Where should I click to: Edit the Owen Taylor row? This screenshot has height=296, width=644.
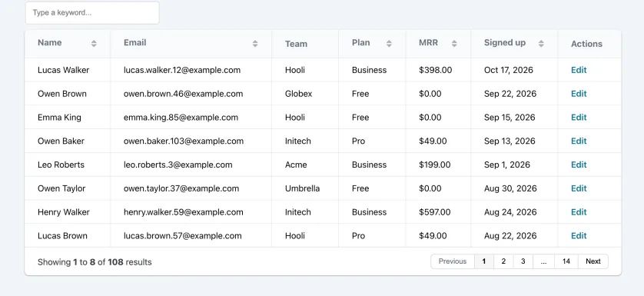pos(579,188)
